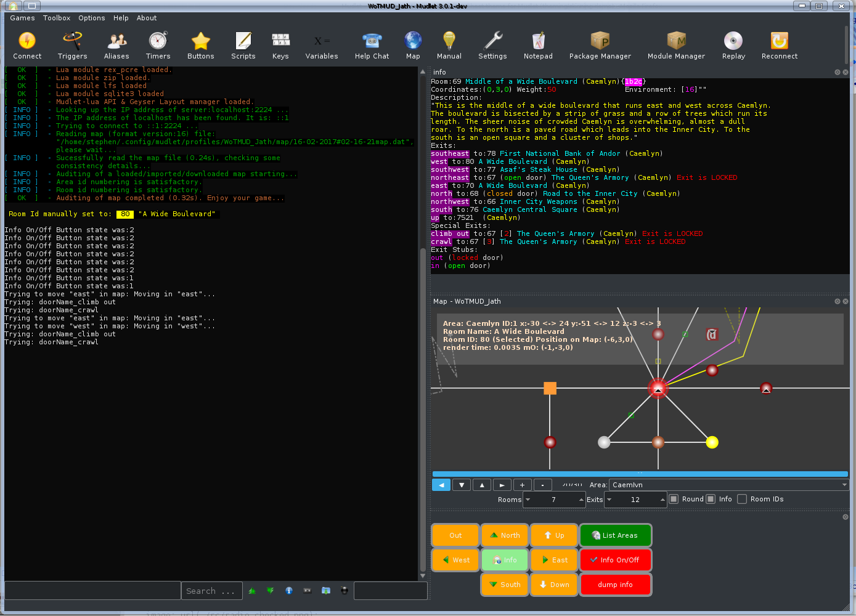Decrease the Rooms size spinner
This screenshot has width=856, height=616.
[x=528, y=500]
